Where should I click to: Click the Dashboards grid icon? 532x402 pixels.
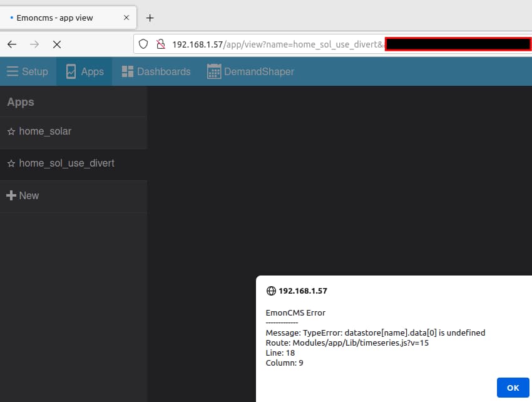(x=127, y=71)
